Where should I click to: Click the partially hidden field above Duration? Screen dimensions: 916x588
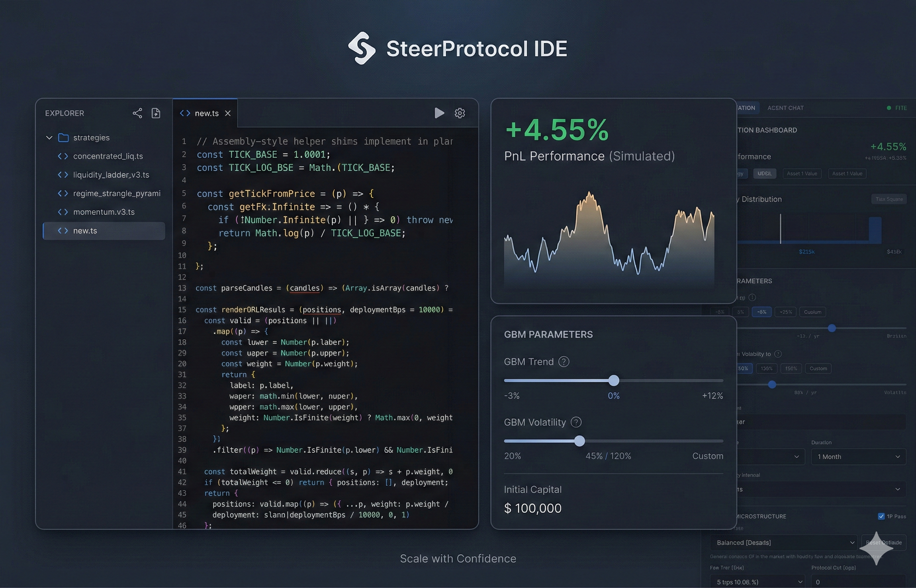tap(821, 422)
